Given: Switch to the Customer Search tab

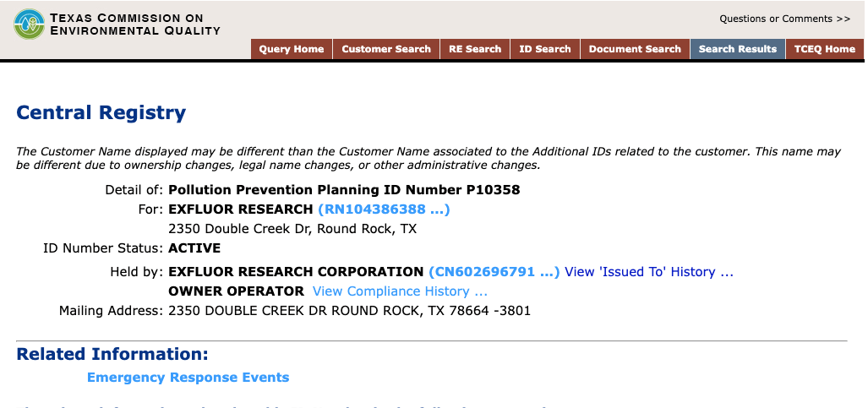Looking at the screenshot, I should pos(386,49).
